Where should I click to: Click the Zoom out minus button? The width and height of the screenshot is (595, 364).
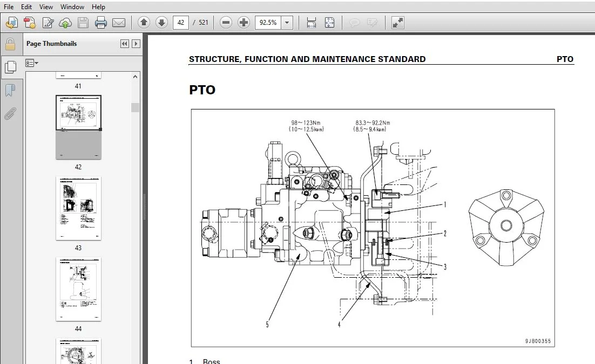point(226,23)
